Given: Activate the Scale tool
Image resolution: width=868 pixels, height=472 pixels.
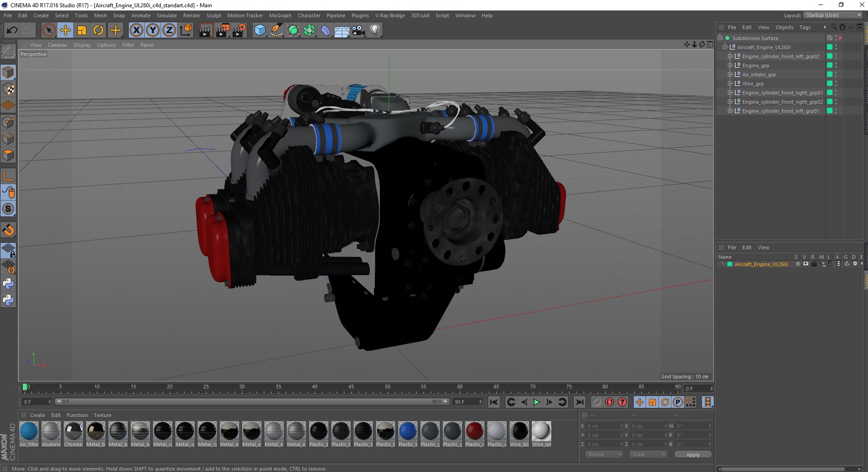Looking at the screenshot, I should tap(82, 30).
